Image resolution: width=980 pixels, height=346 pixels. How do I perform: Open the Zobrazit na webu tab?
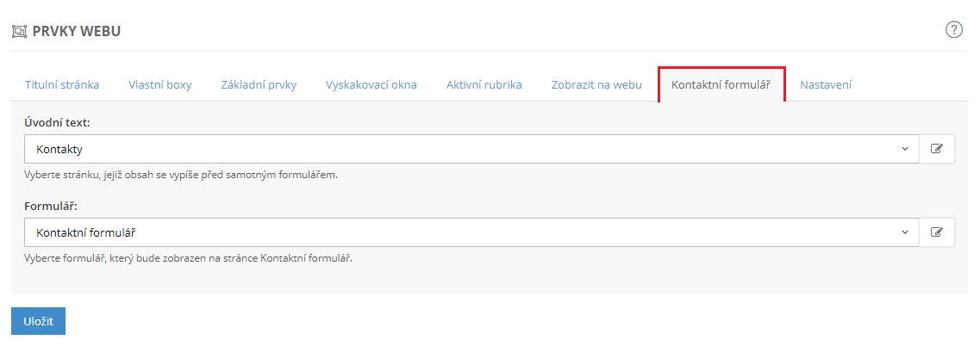(x=596, y=85)
